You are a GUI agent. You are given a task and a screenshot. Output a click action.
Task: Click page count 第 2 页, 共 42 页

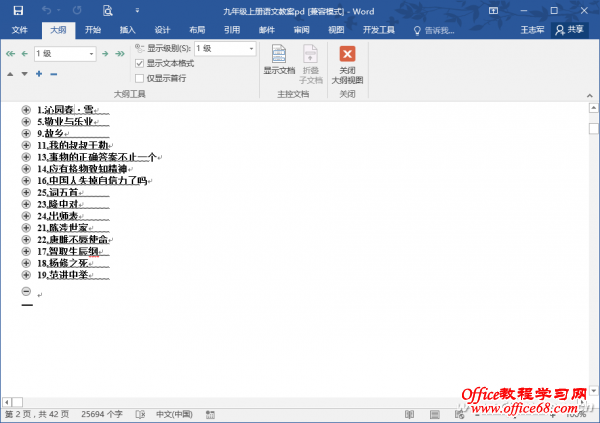tap(37, 415)
